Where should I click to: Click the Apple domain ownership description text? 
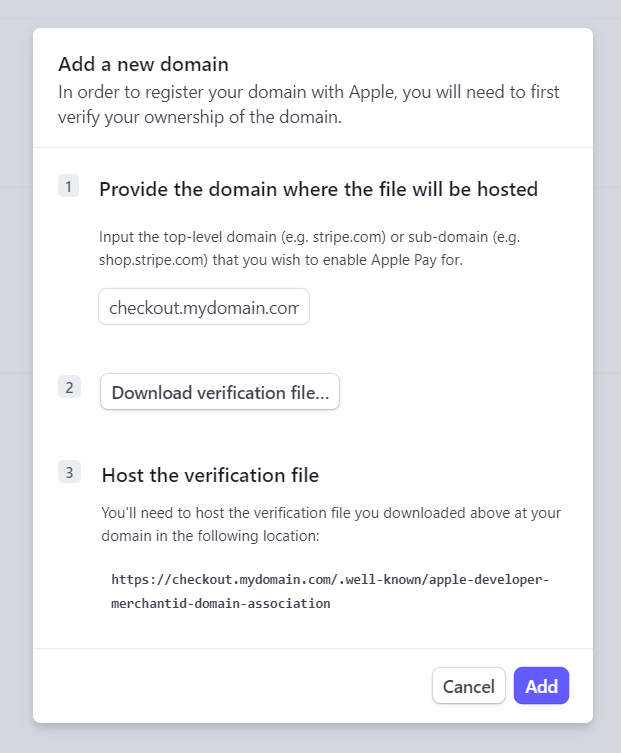[308, 92]
